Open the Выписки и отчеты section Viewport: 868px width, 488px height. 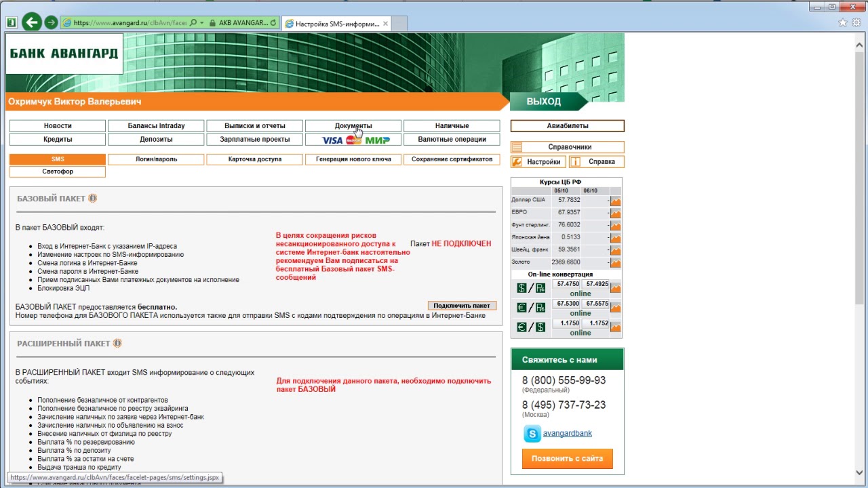tap(255, 126)
